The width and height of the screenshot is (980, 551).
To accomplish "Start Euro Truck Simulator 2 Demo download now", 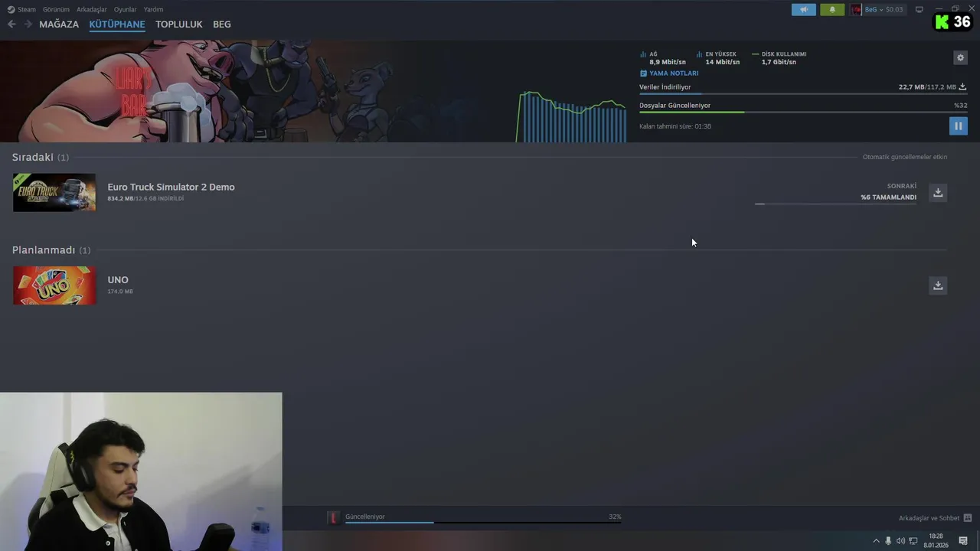I will tap(938, 193).
